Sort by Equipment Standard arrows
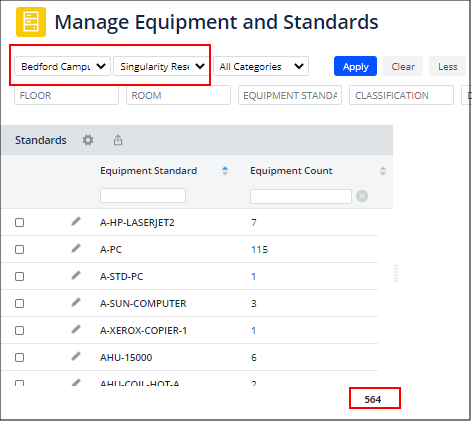 pyautogui.click(x=225, y=171)
